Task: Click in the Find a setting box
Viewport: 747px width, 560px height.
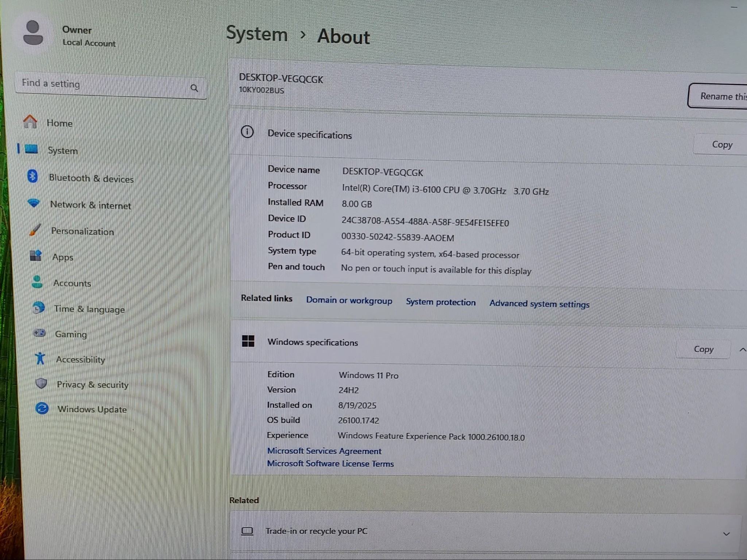Action: click(111, 86)
